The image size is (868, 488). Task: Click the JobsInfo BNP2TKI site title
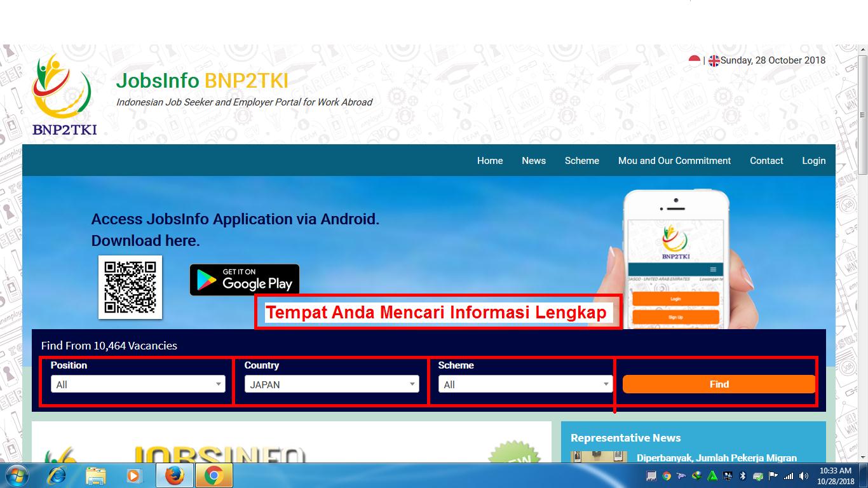(202, 81)
